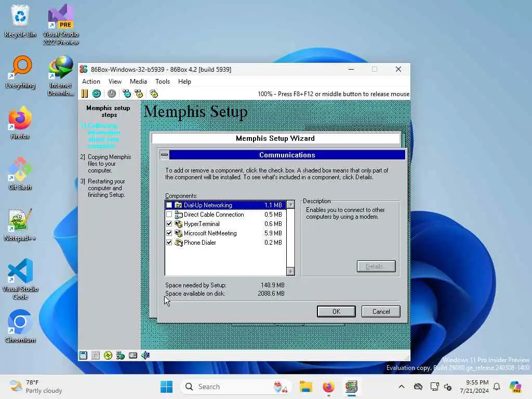Send Ctrl+Alt+Esc using the toolbar icon
Screen dimensions: 532x399
click(139, 94)
